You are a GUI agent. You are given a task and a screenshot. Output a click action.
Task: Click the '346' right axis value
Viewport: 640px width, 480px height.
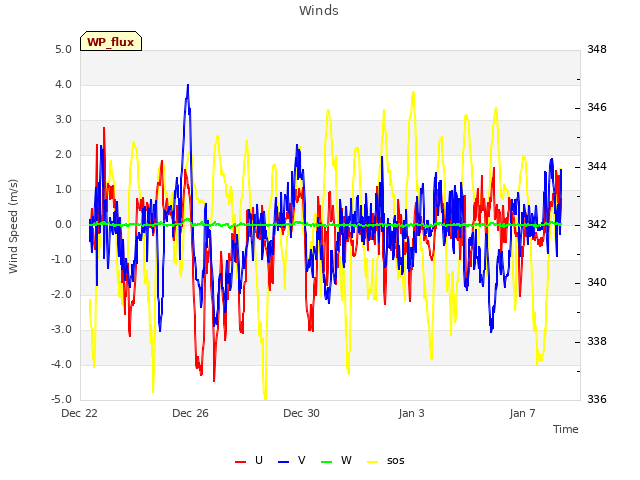(x=597, y=107)
